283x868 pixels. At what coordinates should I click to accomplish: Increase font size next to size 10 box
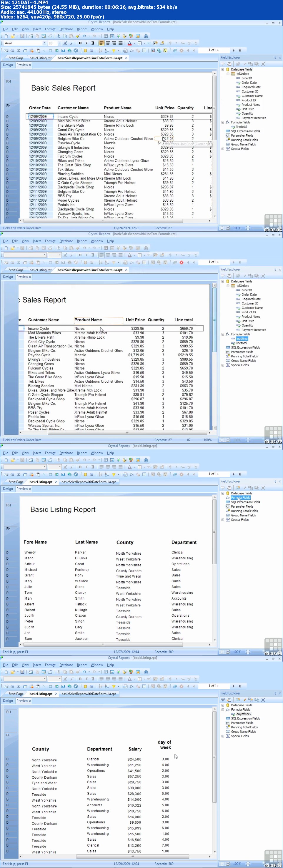65,43
